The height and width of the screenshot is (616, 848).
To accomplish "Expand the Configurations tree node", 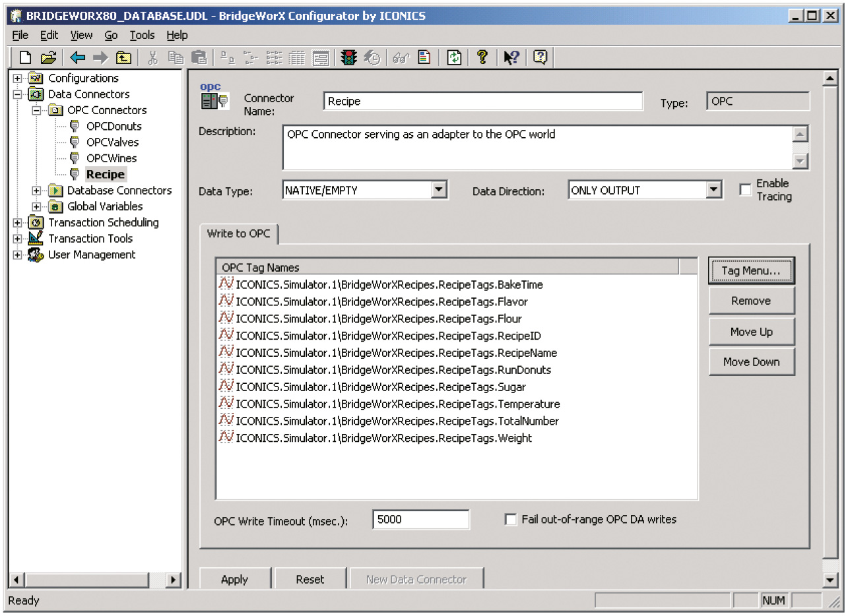I will (x=18, y=78).
